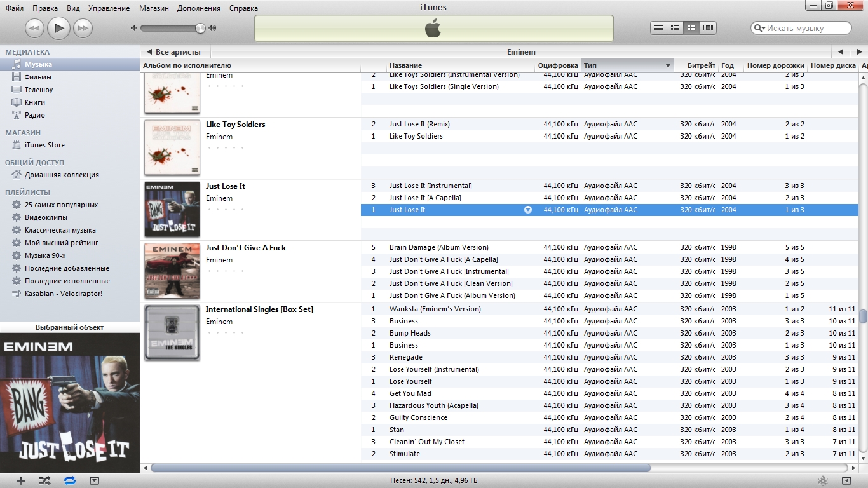The height and width of the screenshot is (488, 868).
Task: Hide the selected object artwork panel
Action: pyautogui.click(x=95, y=480)
